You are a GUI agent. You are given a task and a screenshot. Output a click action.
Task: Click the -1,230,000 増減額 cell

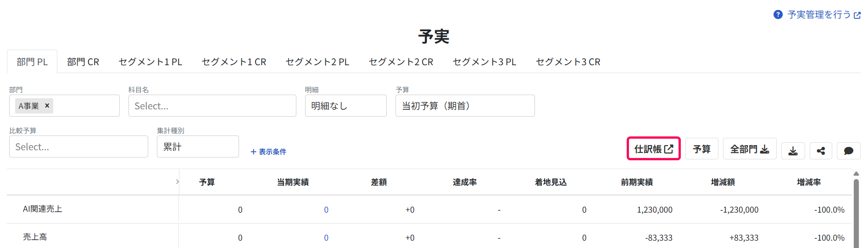tap(739, 210)
